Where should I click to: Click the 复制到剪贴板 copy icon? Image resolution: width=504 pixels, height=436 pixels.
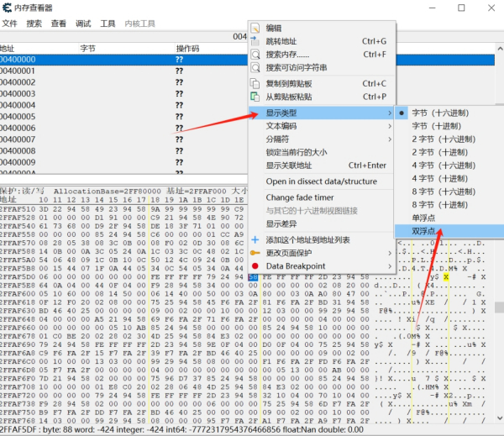tap(255, 84)
